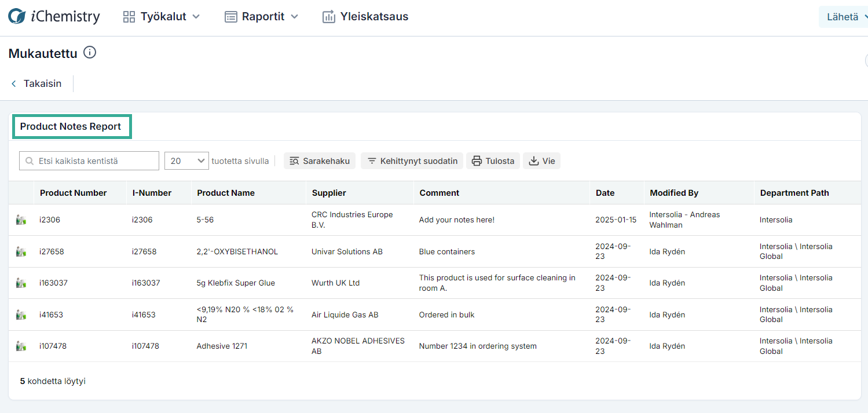Click the Vie export button

point(541,161)
